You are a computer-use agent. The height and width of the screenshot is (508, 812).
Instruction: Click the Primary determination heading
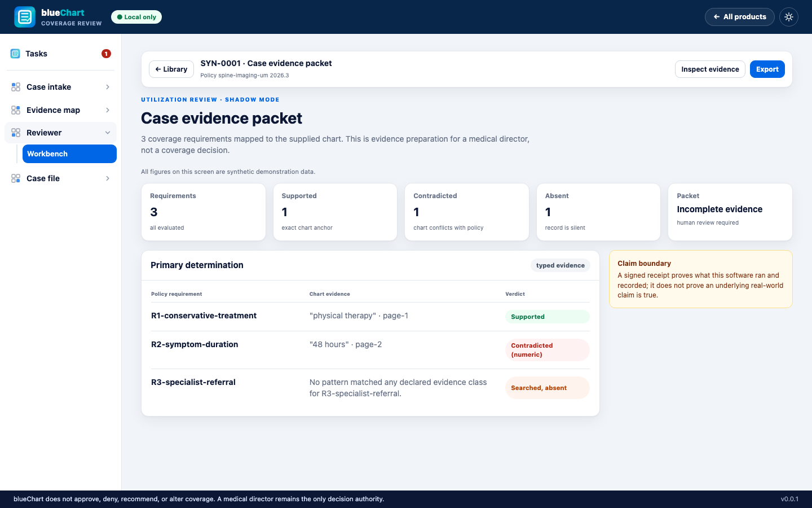pos(197,265)
